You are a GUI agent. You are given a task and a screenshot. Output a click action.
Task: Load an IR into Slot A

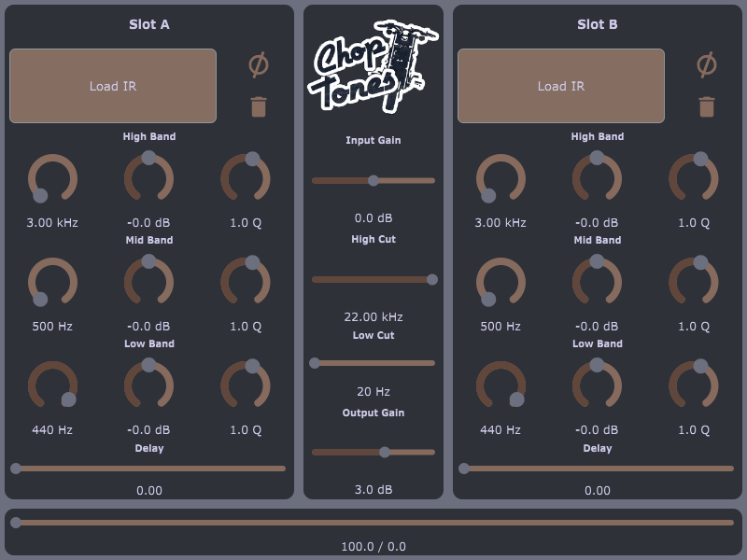(113, 86)
